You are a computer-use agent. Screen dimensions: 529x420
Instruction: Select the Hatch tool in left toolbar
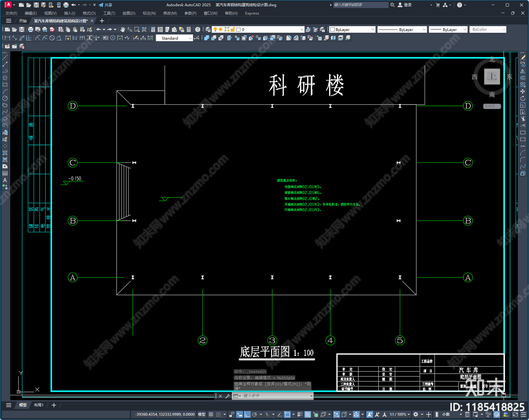[5, 153]
